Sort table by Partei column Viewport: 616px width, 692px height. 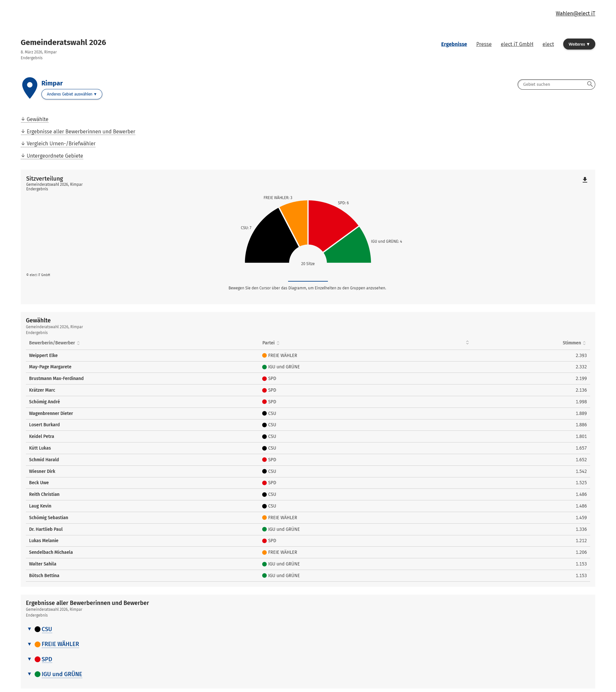pyautogui.click(x=271, y=343)
